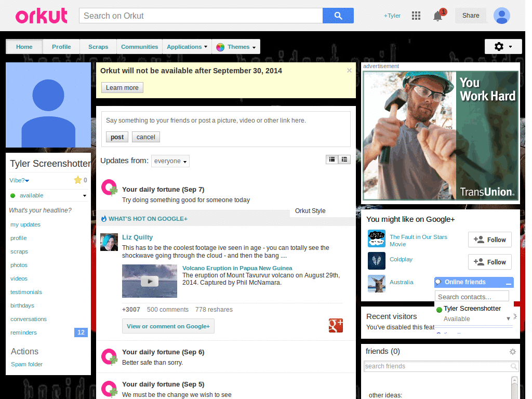Open the Scraps tab

coord(98,47)
